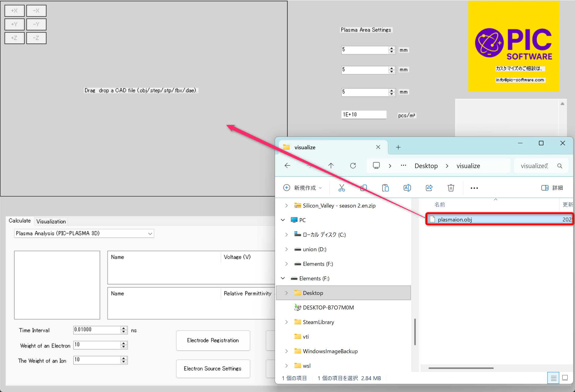The image size is (575, 392).
Task: Expand the SteamLibrary folder
Action: pos(287,322)
